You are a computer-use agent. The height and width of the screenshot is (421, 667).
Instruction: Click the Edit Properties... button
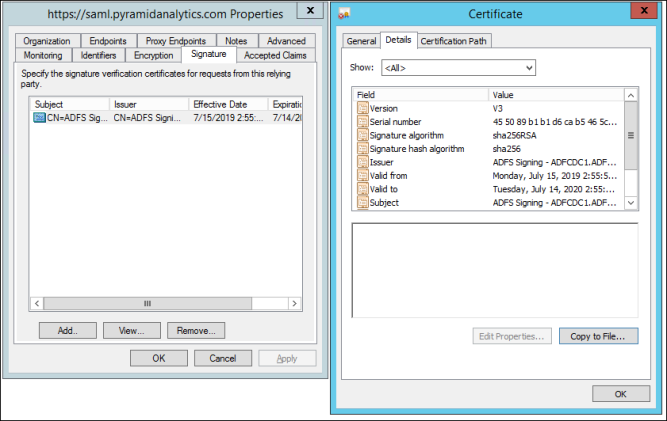pyautogui.click(x=512, y=336)
